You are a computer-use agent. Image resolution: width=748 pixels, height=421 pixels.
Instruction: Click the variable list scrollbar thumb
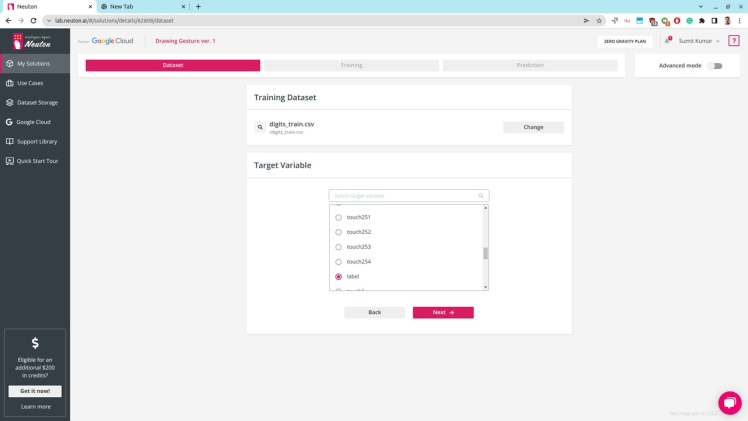click(x=486, y=253)
